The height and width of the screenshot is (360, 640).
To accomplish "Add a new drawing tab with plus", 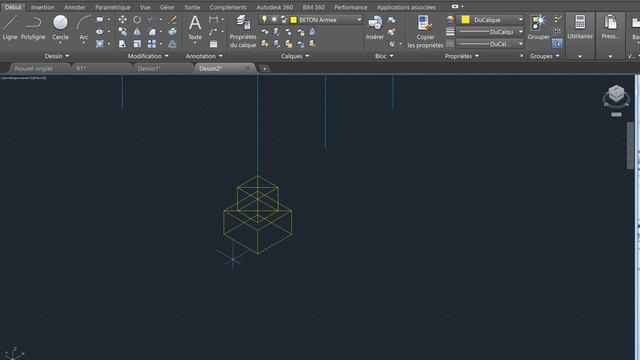I will point(264,69).
